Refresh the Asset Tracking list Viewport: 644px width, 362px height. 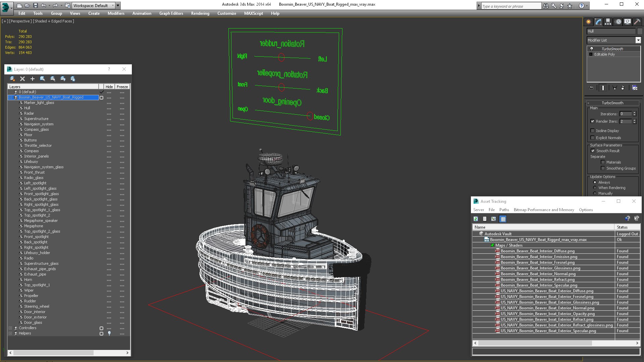point(476,219)
